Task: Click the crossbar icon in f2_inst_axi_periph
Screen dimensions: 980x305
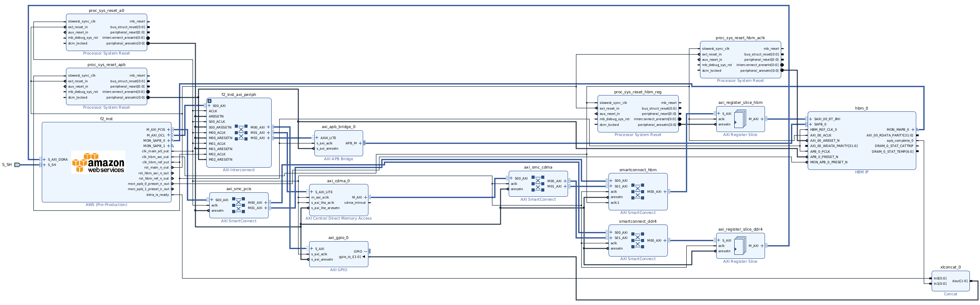Action: coord(240,132)
